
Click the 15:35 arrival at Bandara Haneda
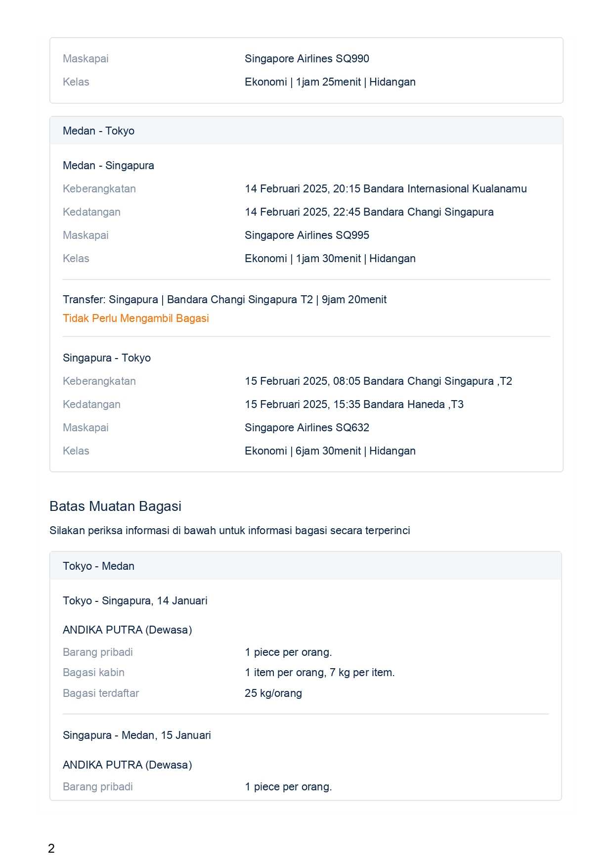[x=354, y=404]
